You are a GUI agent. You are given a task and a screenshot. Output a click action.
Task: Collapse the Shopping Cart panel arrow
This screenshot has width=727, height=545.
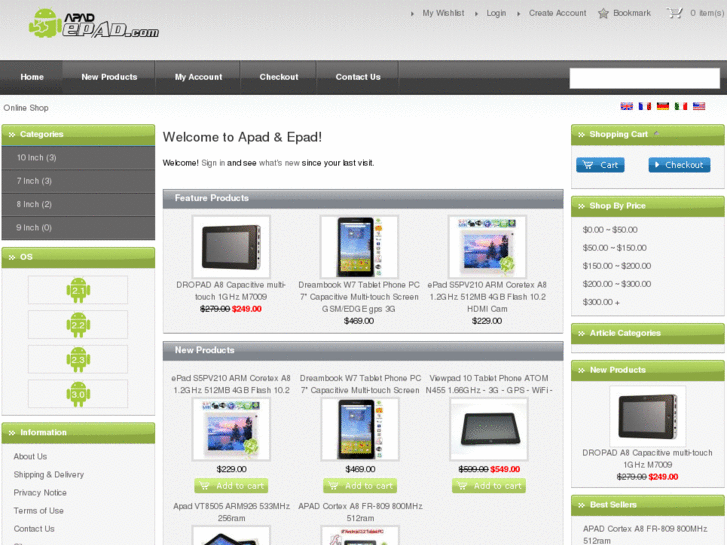(656, 134)
